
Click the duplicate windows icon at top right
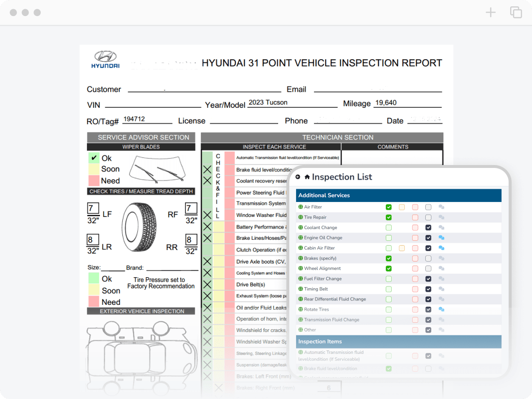click(x=516, y=12)
